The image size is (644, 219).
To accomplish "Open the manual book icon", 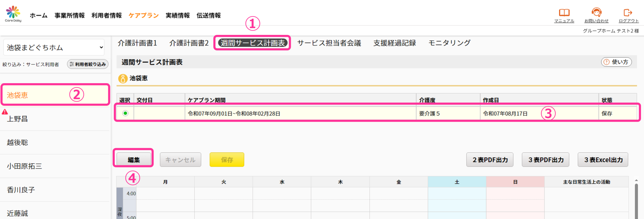I will (564, 13).
